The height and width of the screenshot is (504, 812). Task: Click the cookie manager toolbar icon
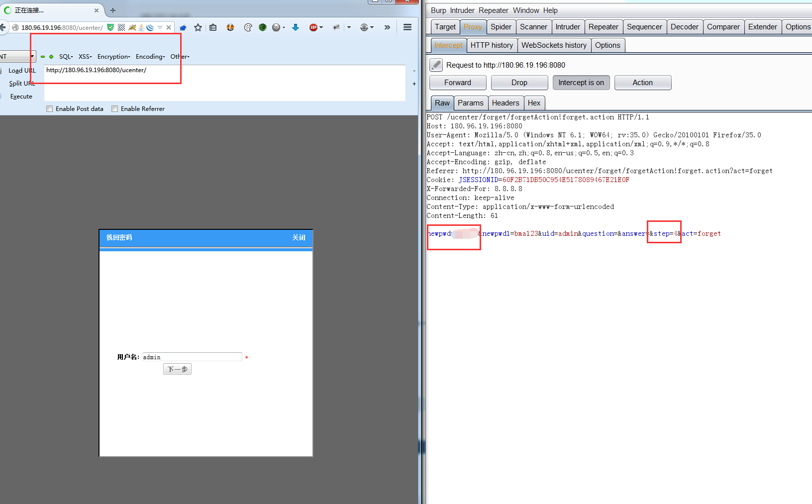248,27
